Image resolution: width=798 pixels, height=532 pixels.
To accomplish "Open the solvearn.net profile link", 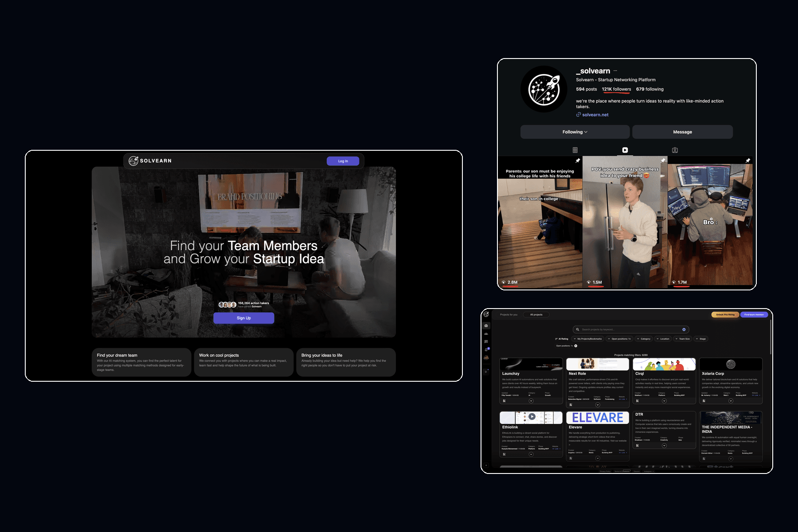I will click(592, 115).
